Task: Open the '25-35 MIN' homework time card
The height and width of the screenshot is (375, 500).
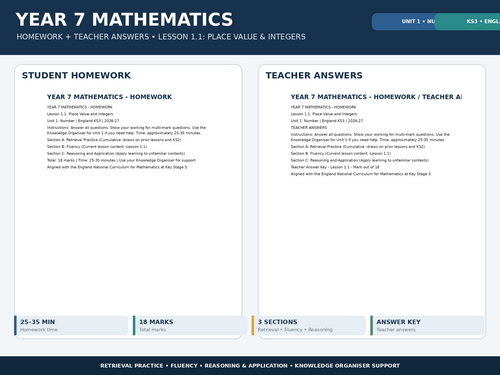Action: pos(71,325)
